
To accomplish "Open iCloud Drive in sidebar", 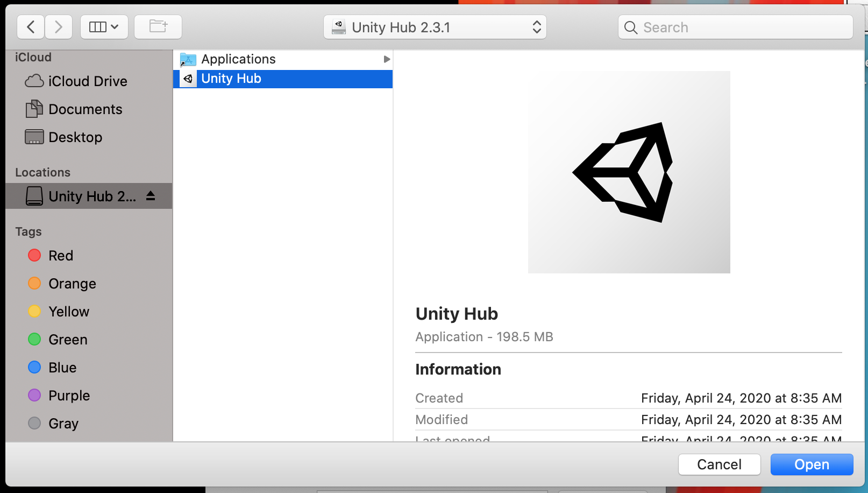I will pyautogui.click(x=76, y=81).
